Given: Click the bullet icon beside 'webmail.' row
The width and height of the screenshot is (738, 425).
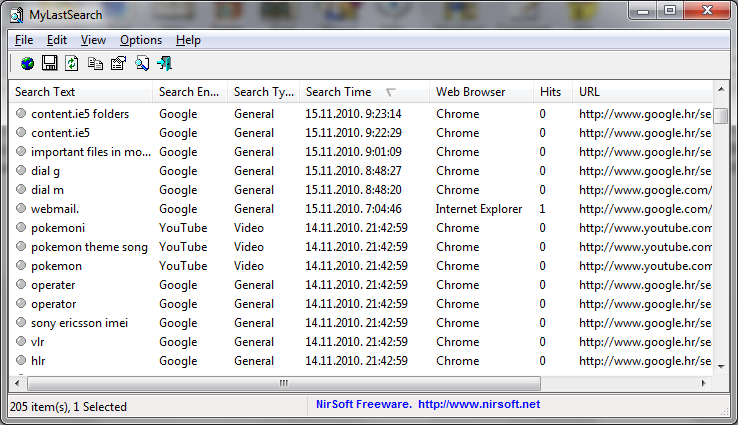Looking at the screenshot, I should (21, 209).
